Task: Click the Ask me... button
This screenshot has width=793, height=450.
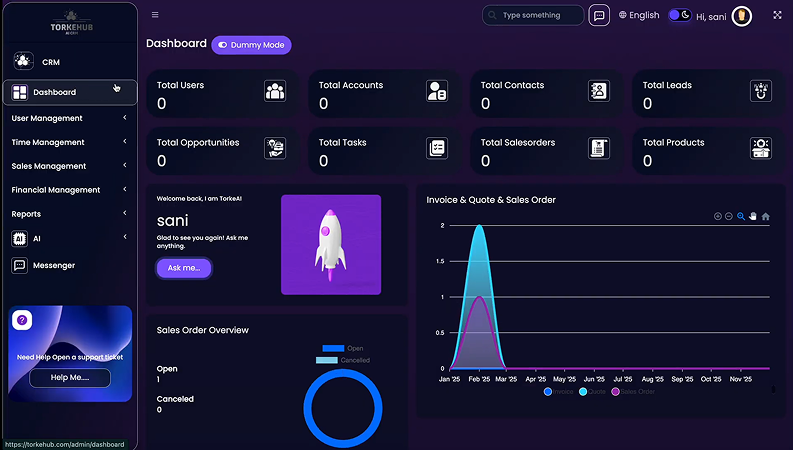Action: (x=184, y=268)
